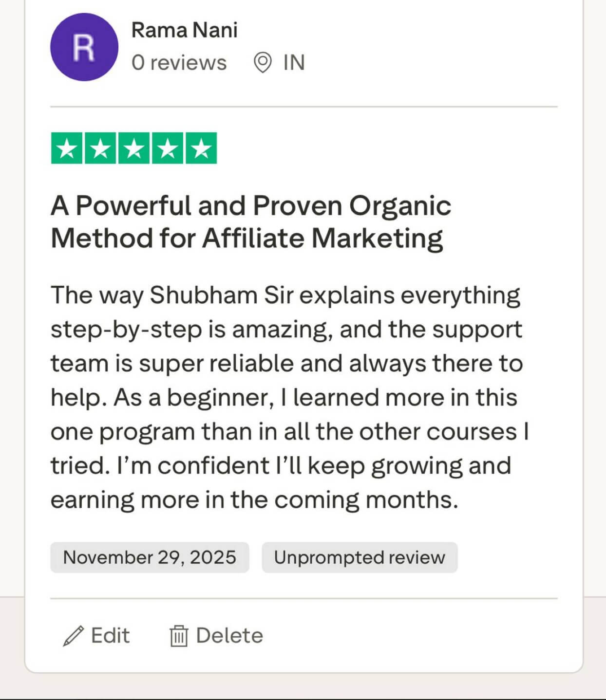Click the review's first line mentioning Shubham Sir
The image size is (606, 700).
tap(285, 295)
